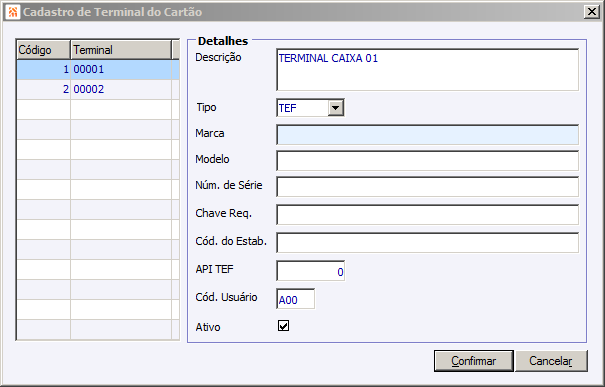
Task: Focus the Modelo input field
Action: point(428,161)
